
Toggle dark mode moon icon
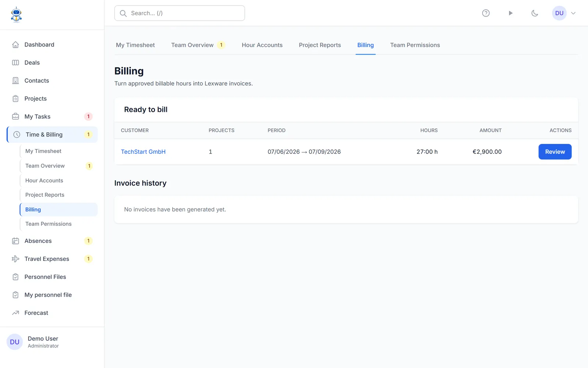(535, 13)
